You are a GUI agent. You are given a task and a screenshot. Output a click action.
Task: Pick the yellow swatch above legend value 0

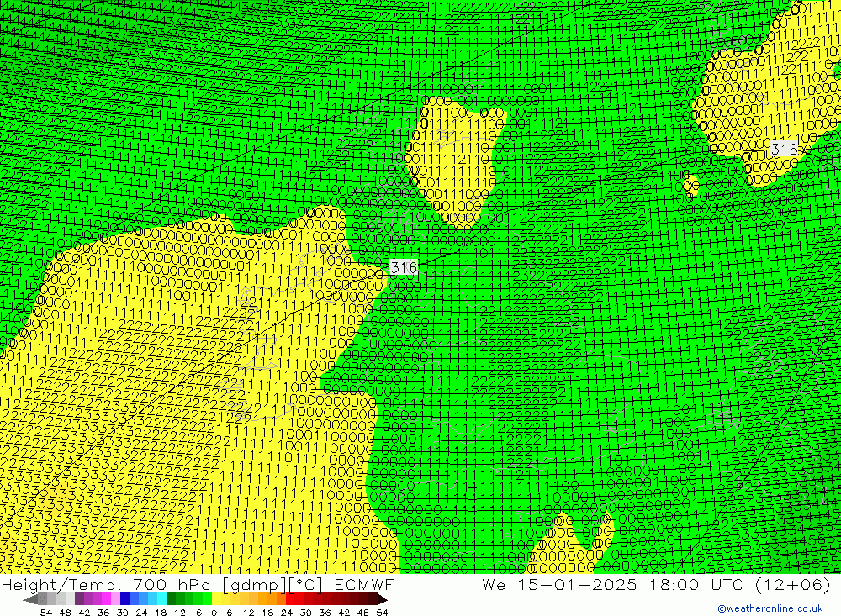[217, 599]
